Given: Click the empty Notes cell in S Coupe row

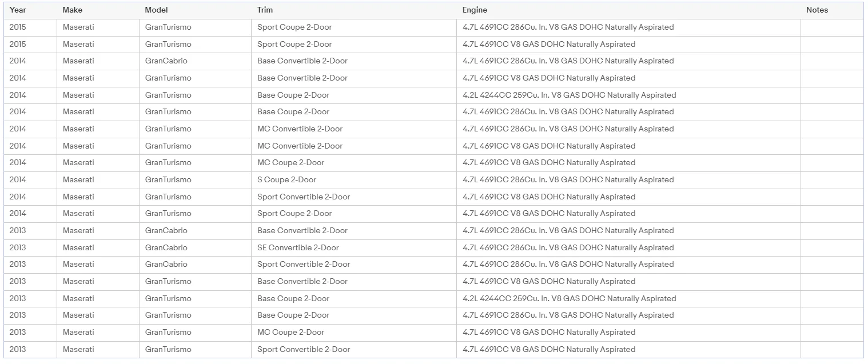Looking at the screenshot, I should pos(832,179).
